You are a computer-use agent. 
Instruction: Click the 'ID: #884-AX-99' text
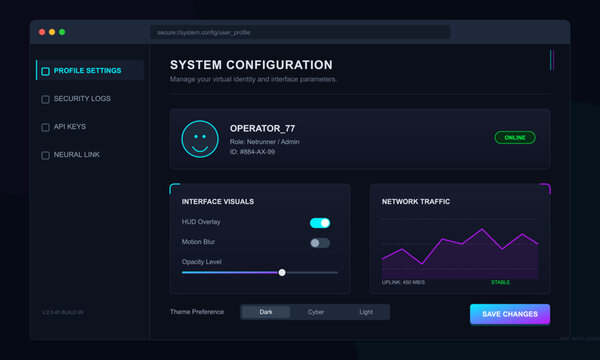[x=252, y=152]
